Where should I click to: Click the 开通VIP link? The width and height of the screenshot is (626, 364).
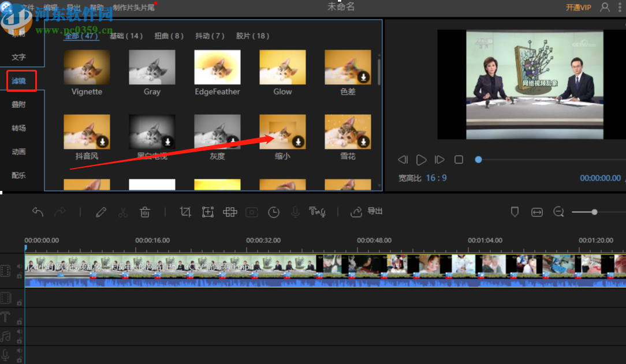pos(578,7)
